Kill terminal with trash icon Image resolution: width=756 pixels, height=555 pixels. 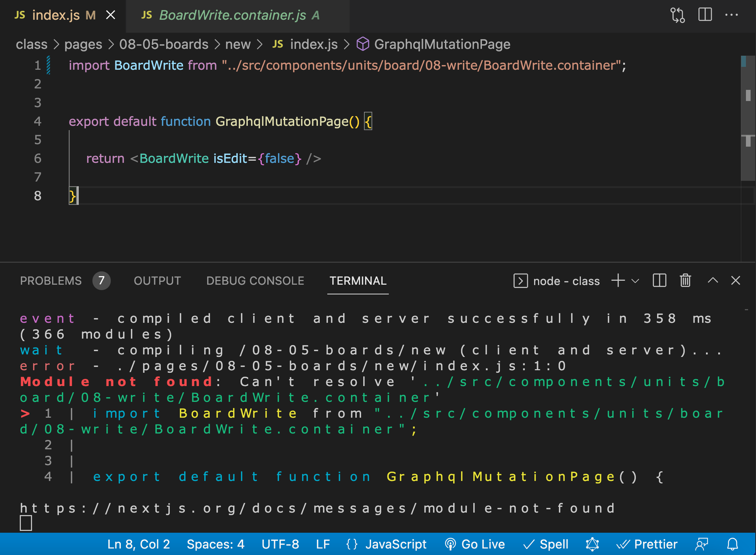coord(685,280)
